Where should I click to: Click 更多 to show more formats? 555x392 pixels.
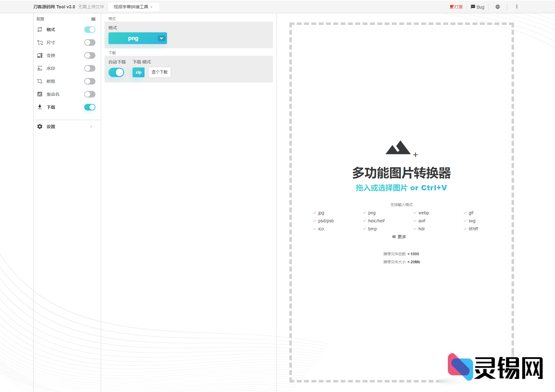pyautogui.click(x=399, y=237)
